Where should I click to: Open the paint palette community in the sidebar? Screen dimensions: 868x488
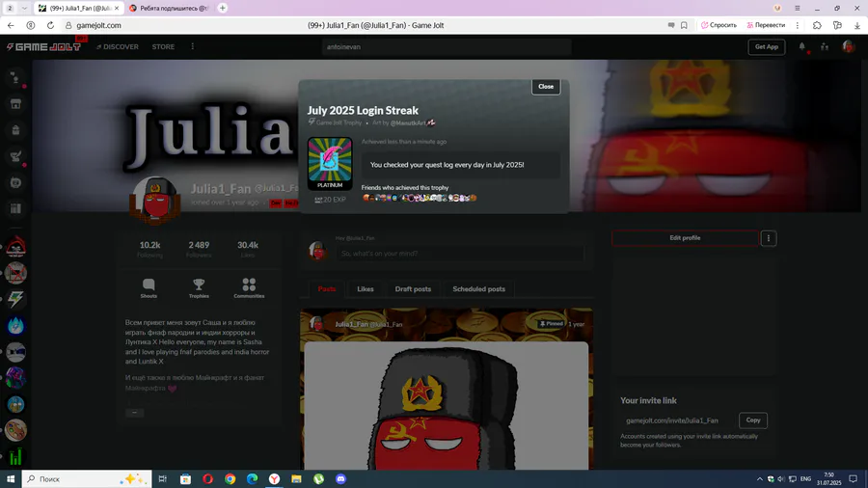coord(15,430)
